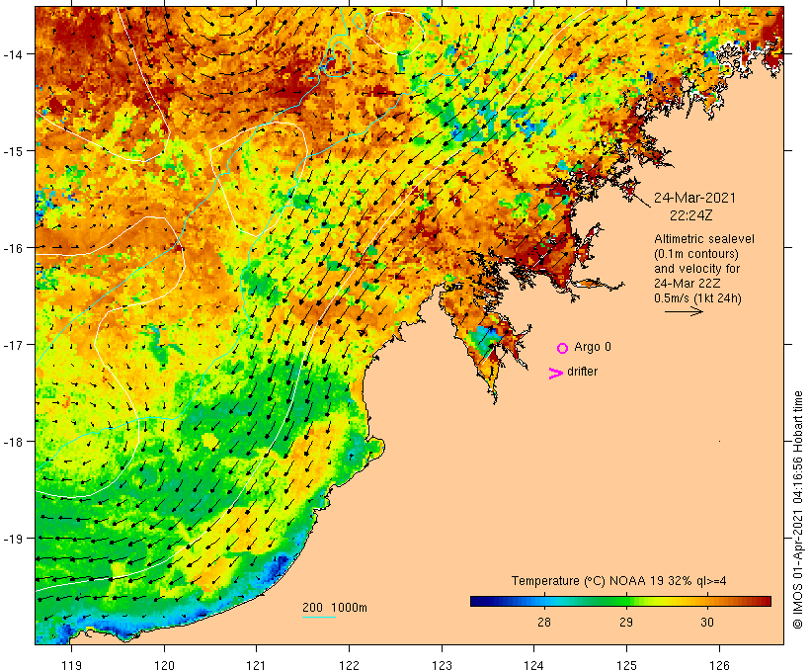This screenshot has width=810, height=672.
Task: Click the '24-Mar 22Z' caption line
Action: pyautogui.click(x=688, y=284)
